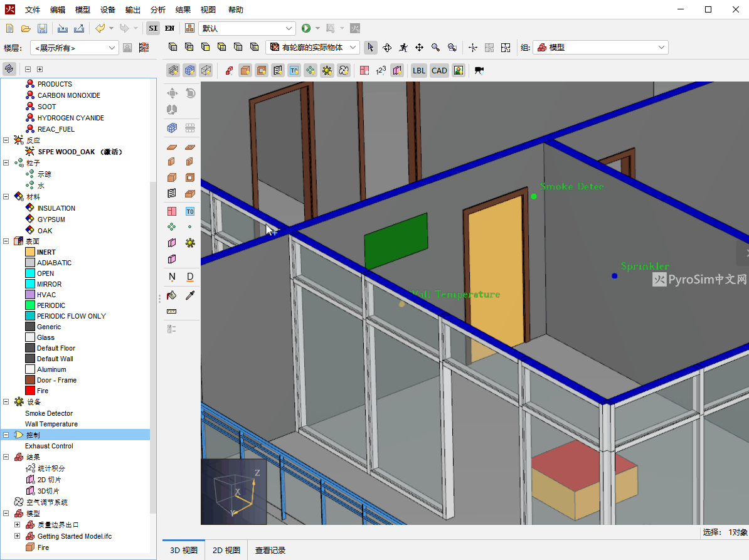Toggle the LBL labels display
Screen dimensions: 749x560
pyautogui.click(x=419, y=71)
